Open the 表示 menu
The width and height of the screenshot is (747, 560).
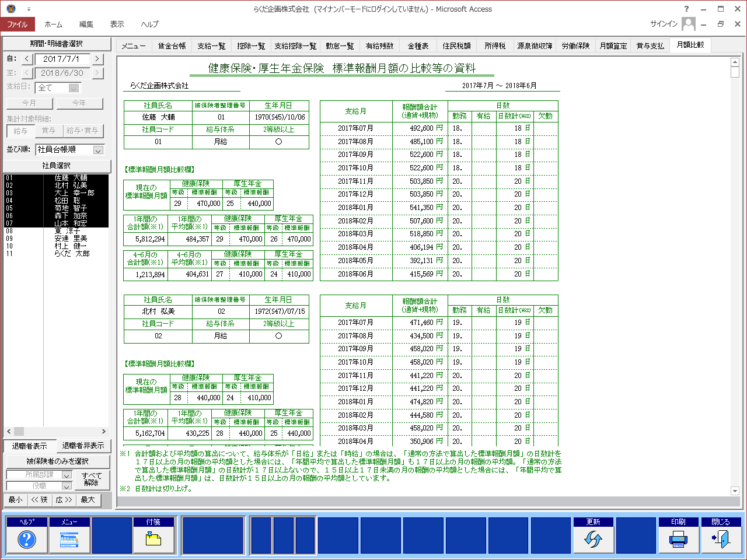click(117, 24)
